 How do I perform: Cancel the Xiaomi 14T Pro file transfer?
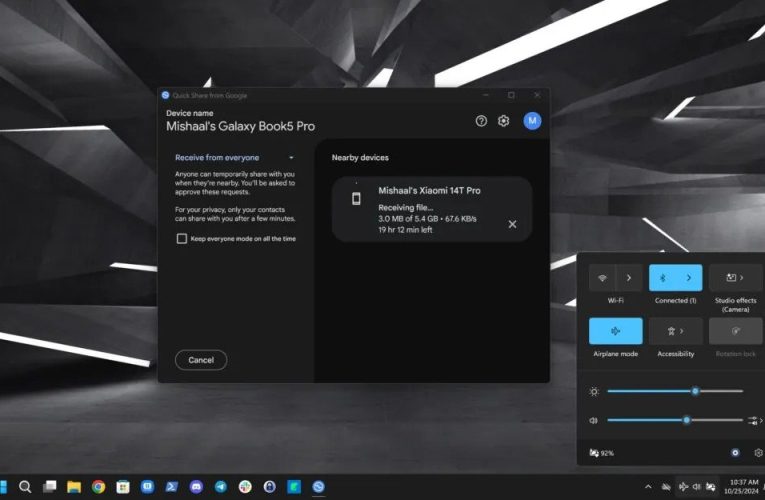tap(512, 224)
